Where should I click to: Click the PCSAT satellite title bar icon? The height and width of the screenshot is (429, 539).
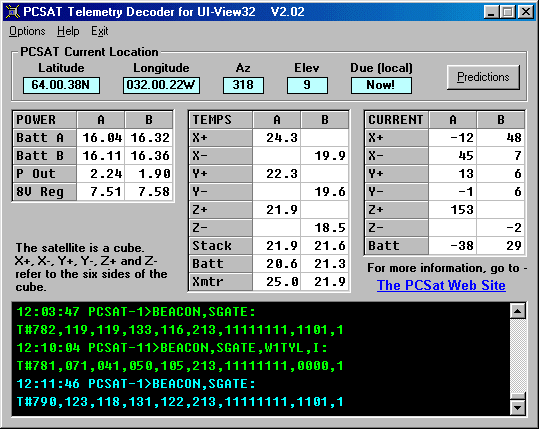coord(12,12)
